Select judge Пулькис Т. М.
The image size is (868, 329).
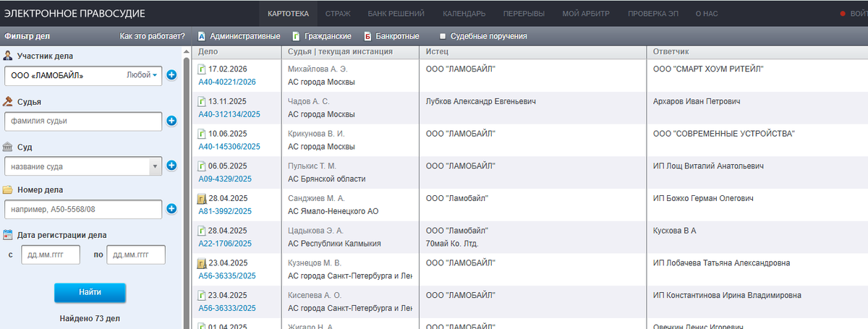point(312,166)
